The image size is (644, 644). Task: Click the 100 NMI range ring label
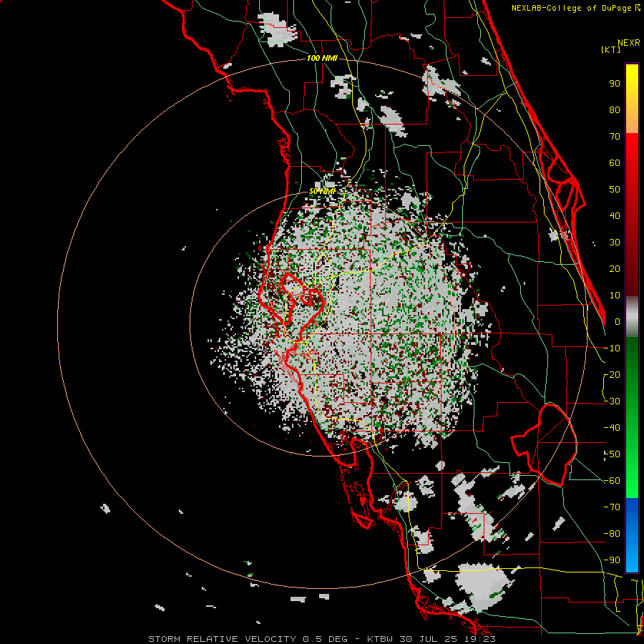click(x=322, y=58)
